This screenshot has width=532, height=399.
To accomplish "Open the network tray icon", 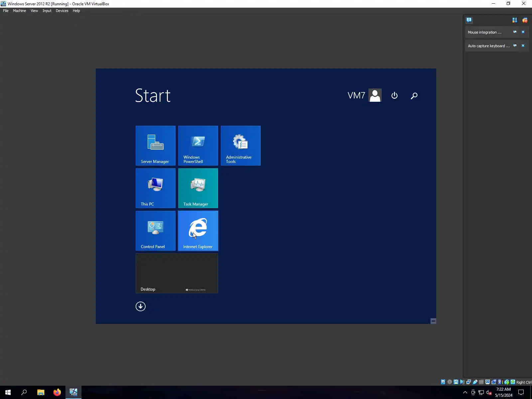I will [481, 392].
